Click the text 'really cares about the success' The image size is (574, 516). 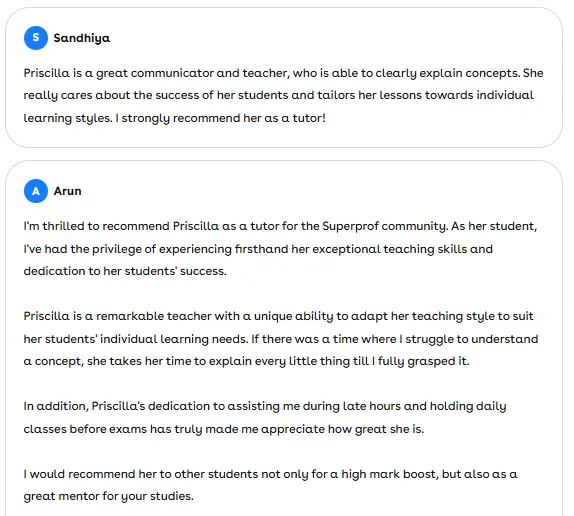112,96
